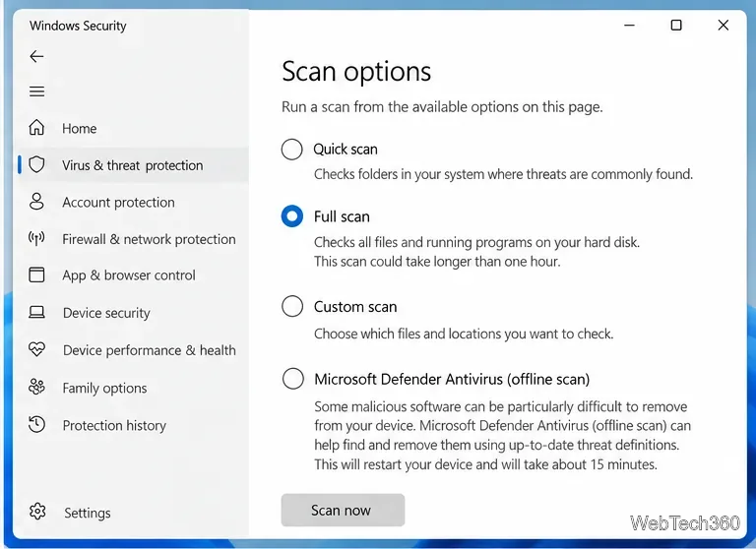756x549 pixels.
Task: Open Virus & threat protection label
Action: (x=133, y=165)
